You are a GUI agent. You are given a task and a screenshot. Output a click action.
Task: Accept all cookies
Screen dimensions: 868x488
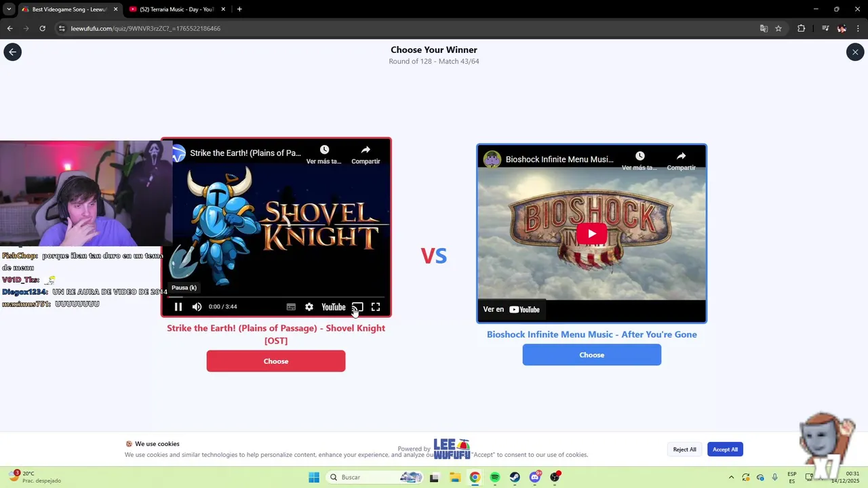coord(725,449)
